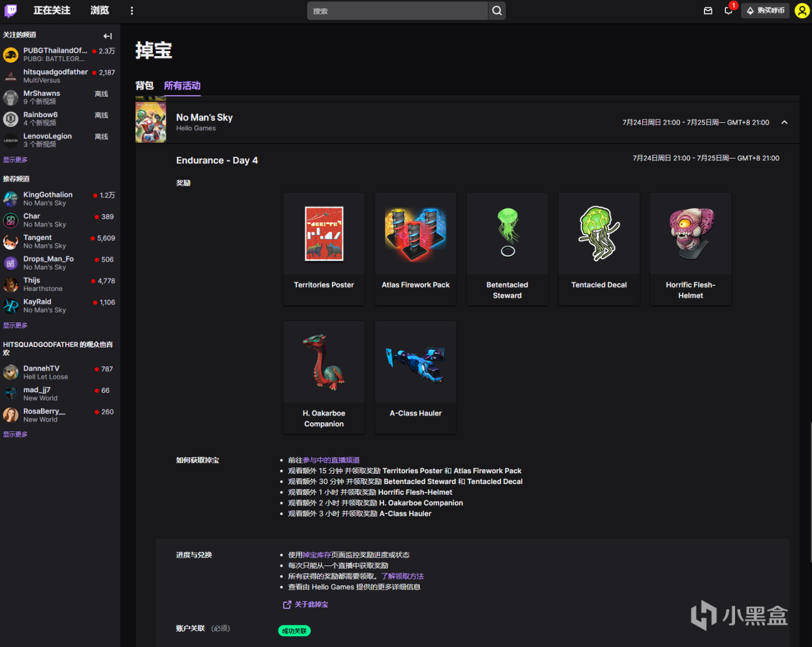Select the Tentacled Decal reward card
812x647 pixels.
[599, 249]
